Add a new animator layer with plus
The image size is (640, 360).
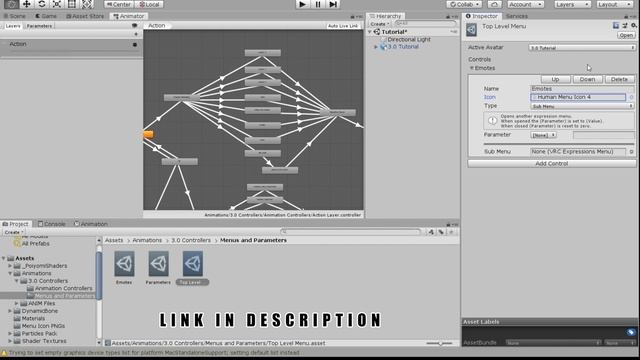pyautogui.click(x=136, y=34)
